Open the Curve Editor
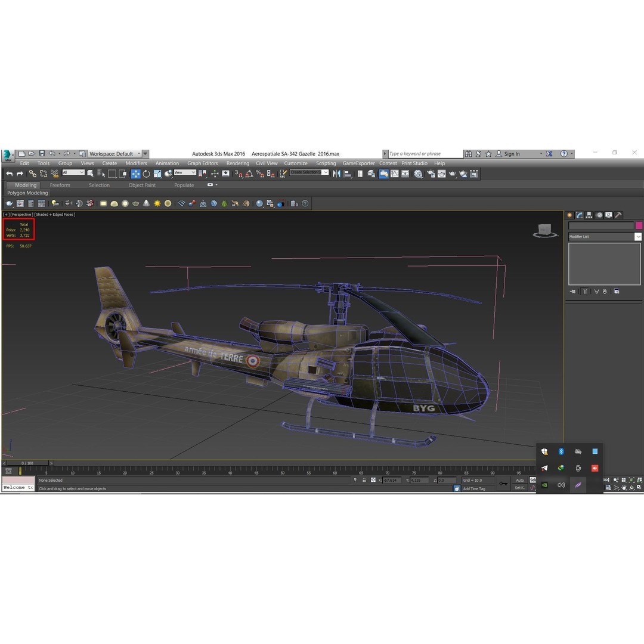Screen dimensions: 644x644 (395, 174)
